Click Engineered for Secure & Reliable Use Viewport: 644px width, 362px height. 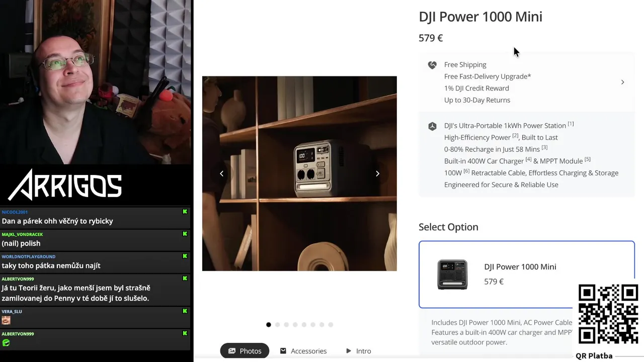point(501,185)
